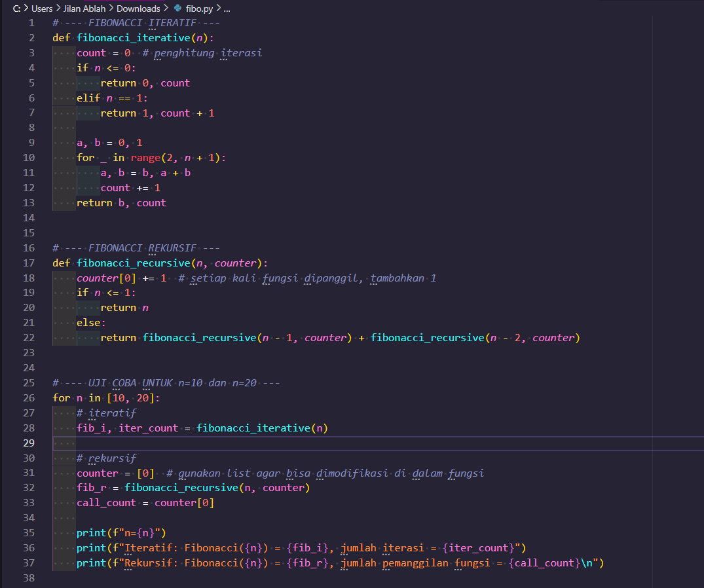The height and width of the screenshot is (588, 704).
Task: Click the Python file icon in breadcrumb
Action: (177, 9)
